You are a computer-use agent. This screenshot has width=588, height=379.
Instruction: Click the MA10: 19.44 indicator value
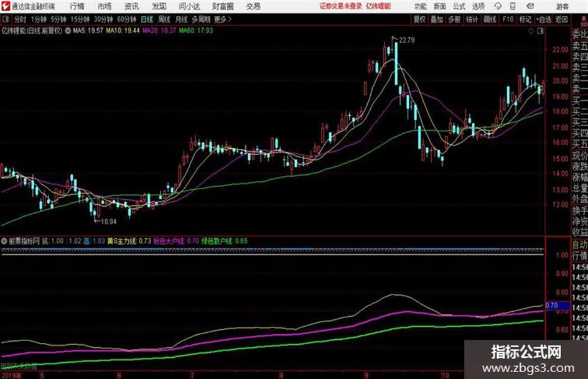pos(123,30)
